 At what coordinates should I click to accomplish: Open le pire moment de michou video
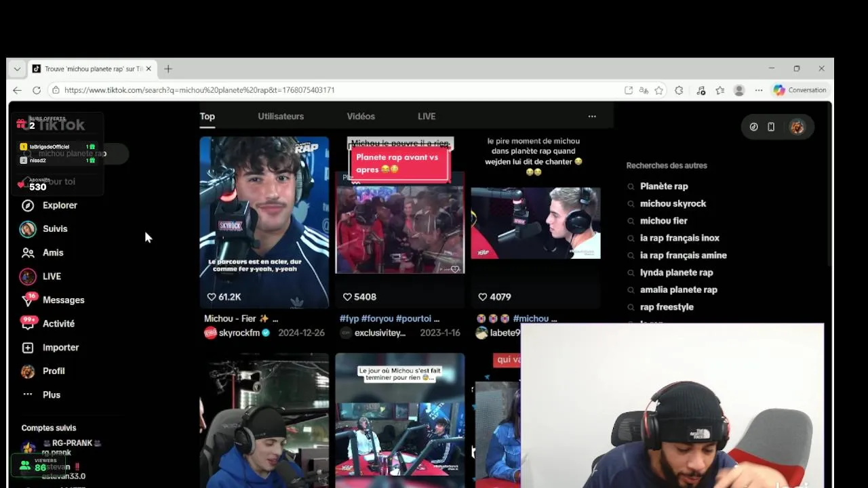[x=536, y=222]
